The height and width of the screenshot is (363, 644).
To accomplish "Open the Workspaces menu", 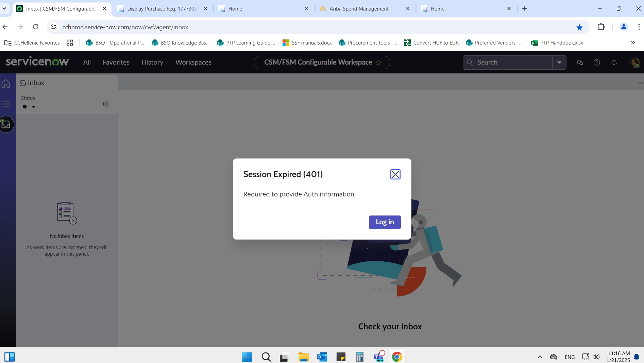I will (193, 63).
